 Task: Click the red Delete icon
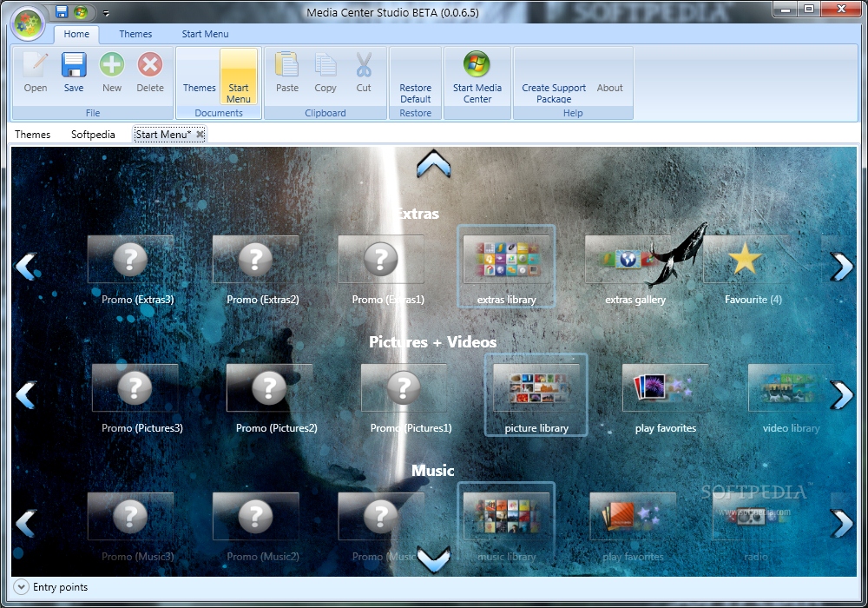click(x=150, y=73)
